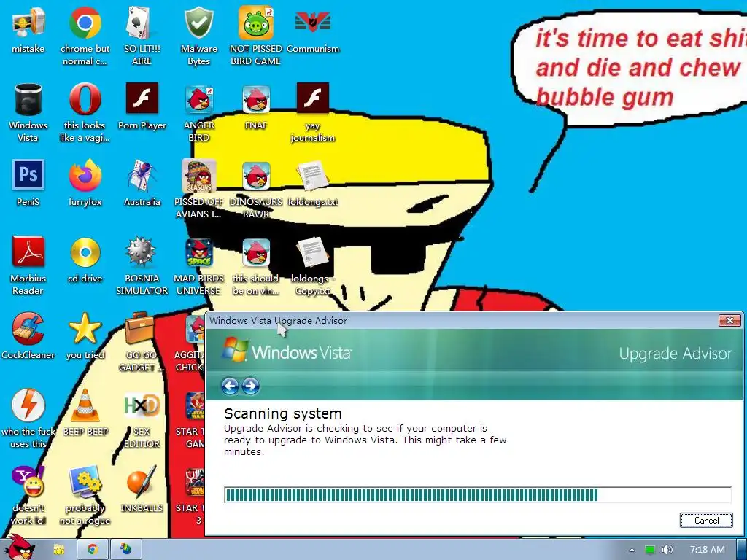Launch the 'ANGER BIRD' desktop icon
The height and width of the screenshot is (560, 747).
coord(198,99)
